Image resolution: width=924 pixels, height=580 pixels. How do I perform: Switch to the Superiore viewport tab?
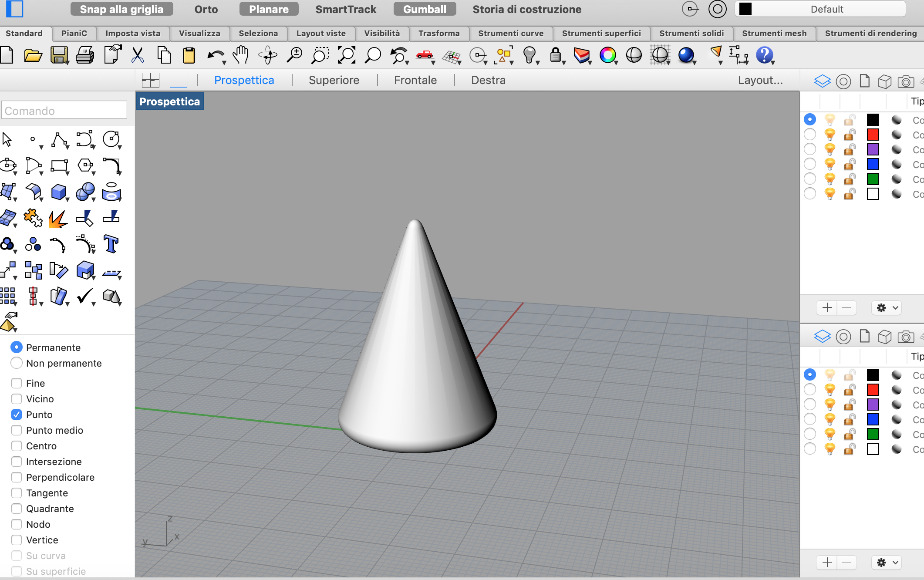tap(334, 80)
